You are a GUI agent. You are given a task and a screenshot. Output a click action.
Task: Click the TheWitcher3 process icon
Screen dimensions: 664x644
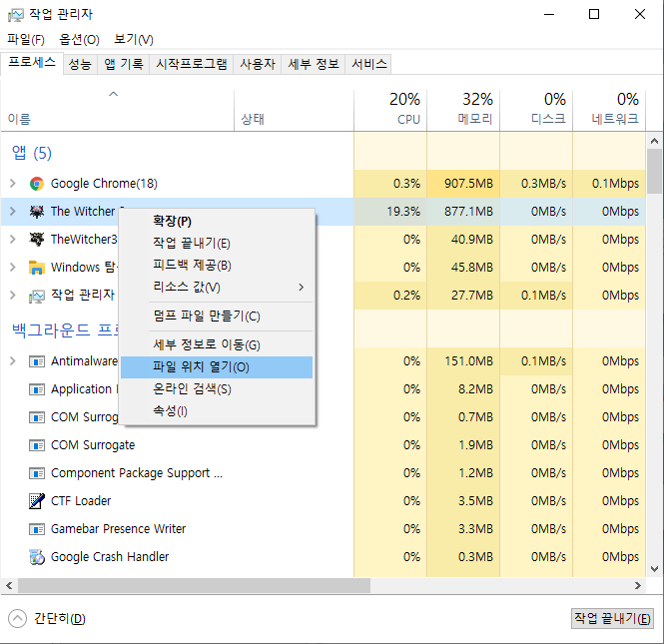tap(37, 240)
